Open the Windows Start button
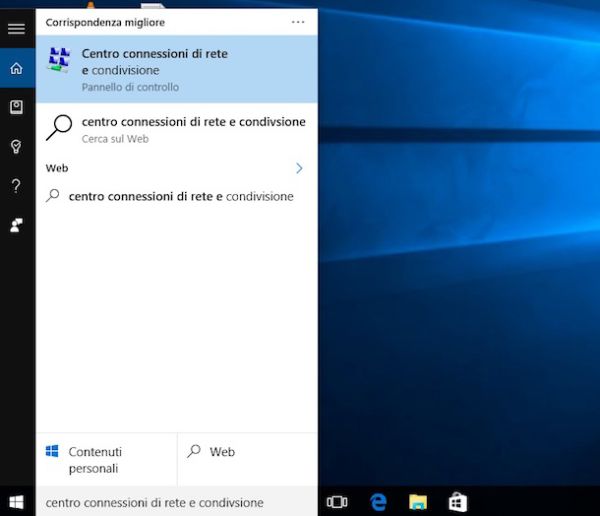The image size is (600, 516). (x=17, y=501)
